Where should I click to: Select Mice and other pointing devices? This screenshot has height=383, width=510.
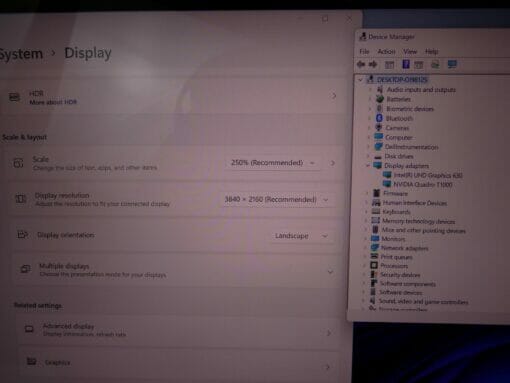pos(423,230)
